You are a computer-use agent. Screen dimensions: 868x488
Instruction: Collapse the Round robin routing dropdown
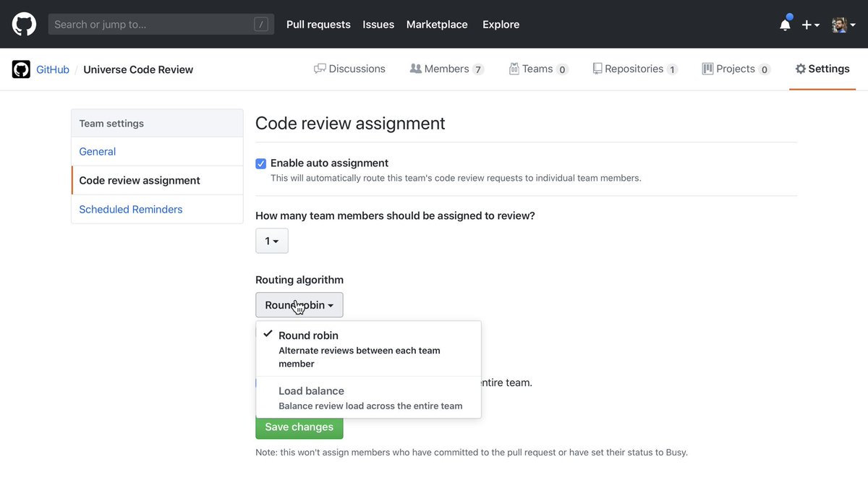tap(299, 305)
